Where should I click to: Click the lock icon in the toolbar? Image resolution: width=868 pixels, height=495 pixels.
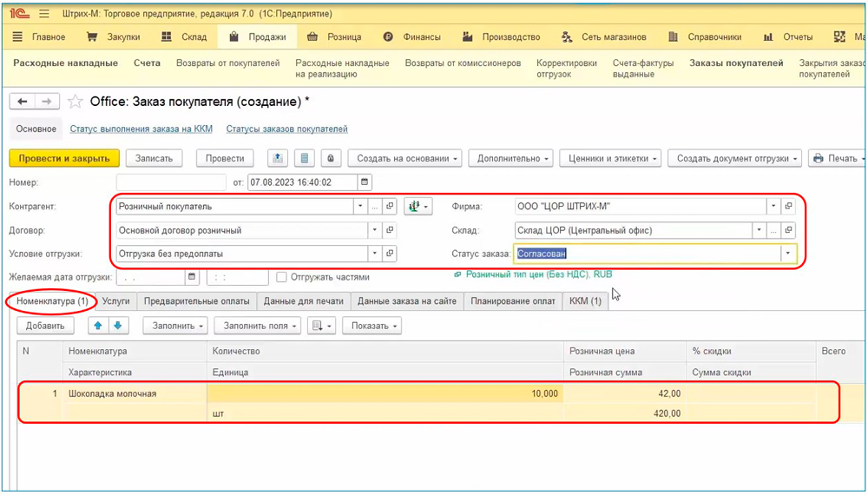pos(329,158)
